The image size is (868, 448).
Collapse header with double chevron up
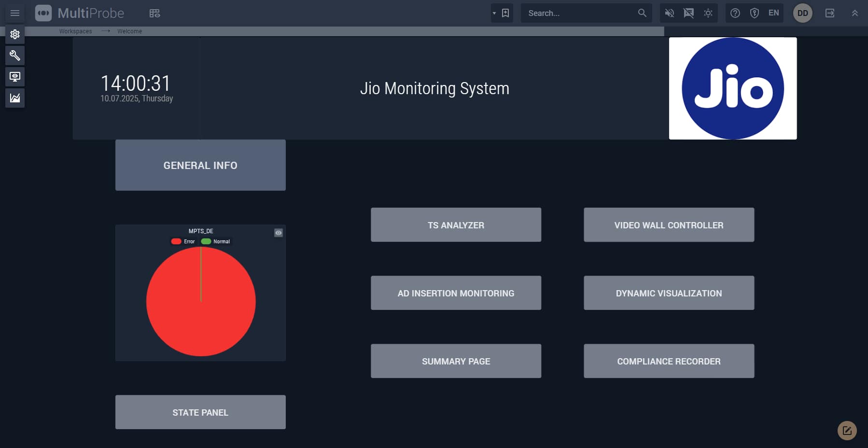tap(855, 13)
